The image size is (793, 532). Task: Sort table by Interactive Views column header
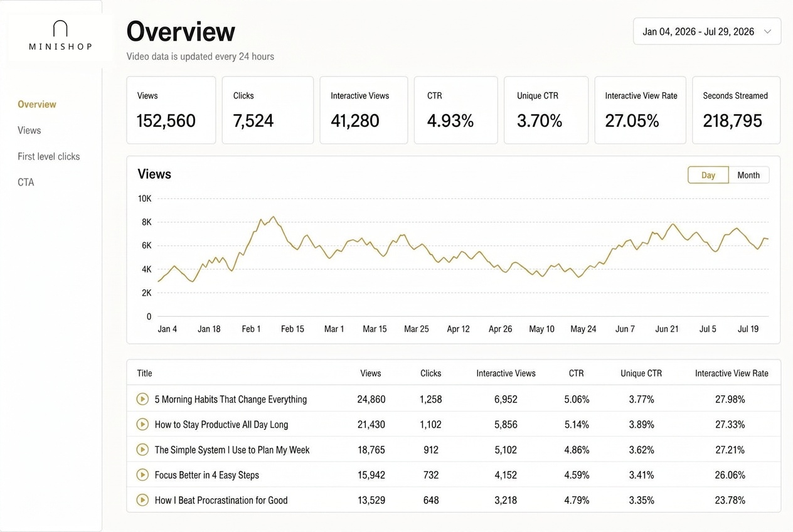(506, 373)
